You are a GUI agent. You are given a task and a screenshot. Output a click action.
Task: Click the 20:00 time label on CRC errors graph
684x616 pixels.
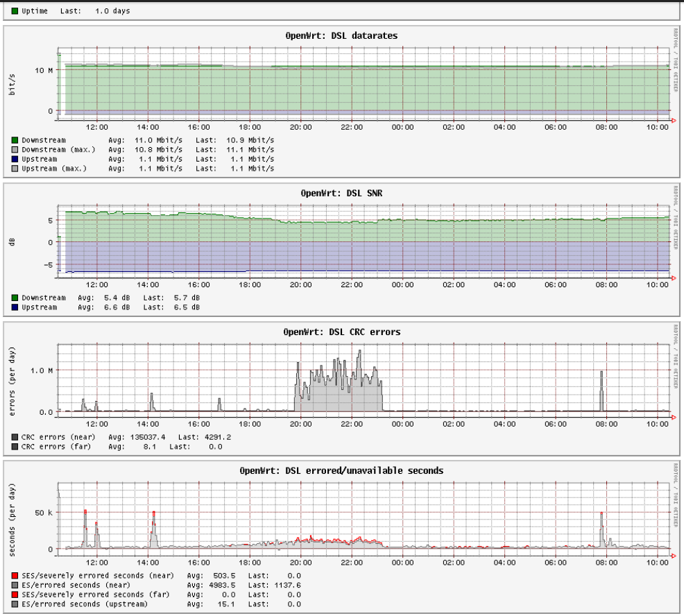300,424
